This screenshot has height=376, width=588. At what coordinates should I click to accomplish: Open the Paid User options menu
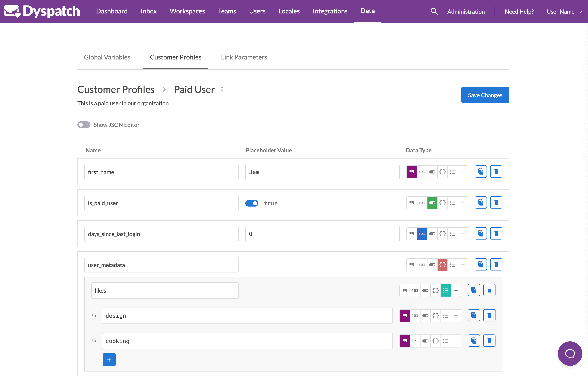[222, 89]
